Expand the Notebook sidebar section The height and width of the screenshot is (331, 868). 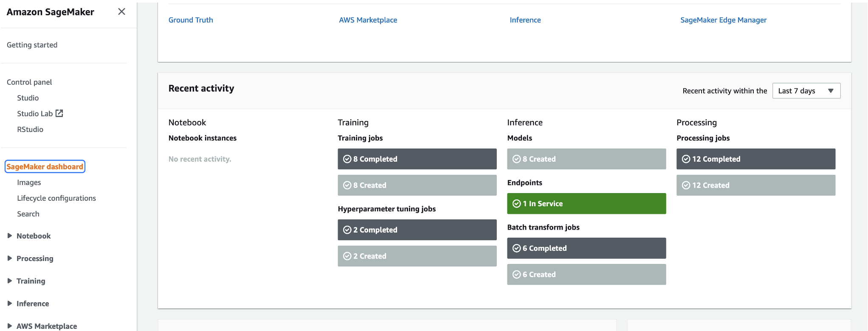[x=9, y=236]
